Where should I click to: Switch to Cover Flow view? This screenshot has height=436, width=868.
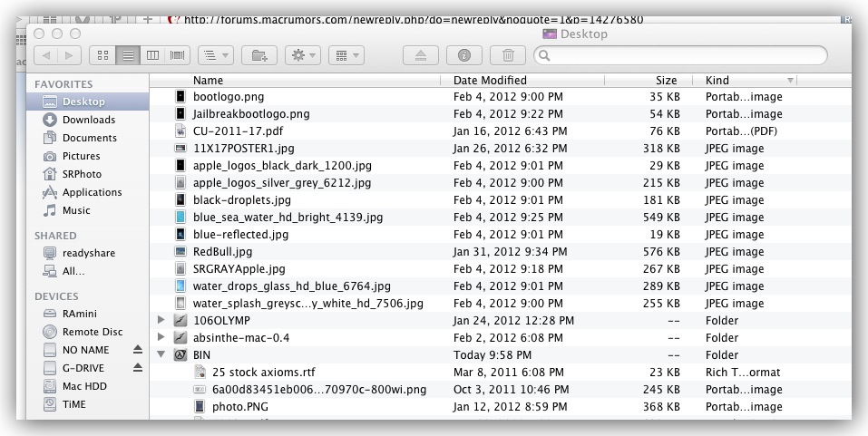coord(178,55)
